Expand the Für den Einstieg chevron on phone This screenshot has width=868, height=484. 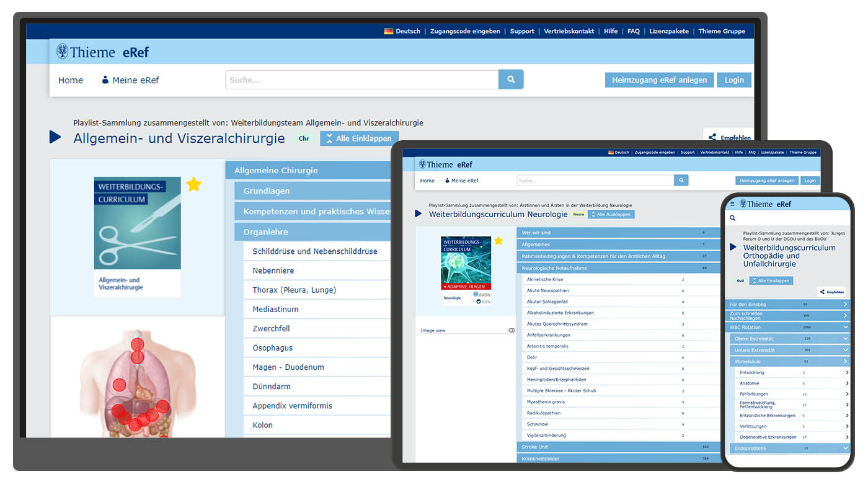pos(845,305)
